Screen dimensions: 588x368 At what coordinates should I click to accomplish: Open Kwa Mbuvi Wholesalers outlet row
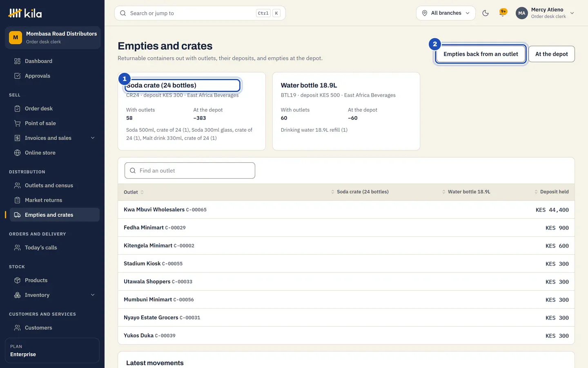[346, 210]
